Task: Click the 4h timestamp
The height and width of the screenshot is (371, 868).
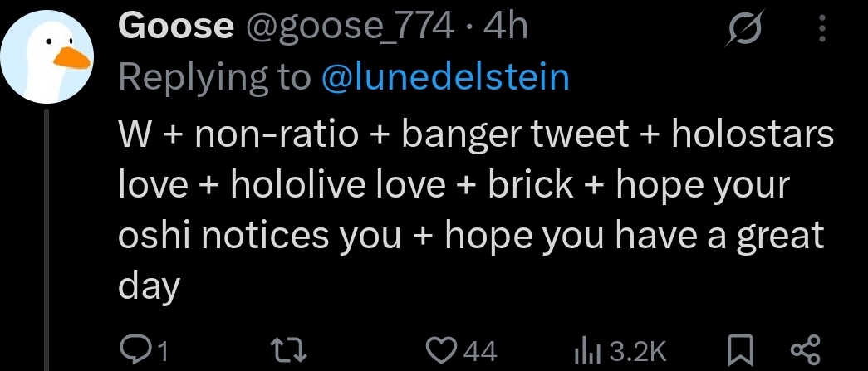Action: 505,29
